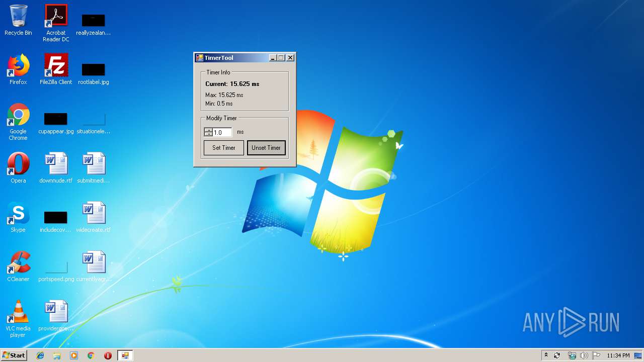This screenshot has width=644, height=362.
Task: Select the Opera desktop shortcut
Action: (18, 168)
